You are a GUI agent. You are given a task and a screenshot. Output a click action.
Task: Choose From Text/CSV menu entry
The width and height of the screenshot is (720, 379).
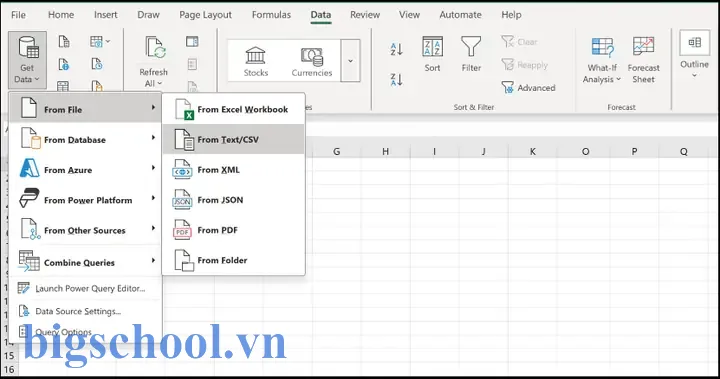click(233, 139)
